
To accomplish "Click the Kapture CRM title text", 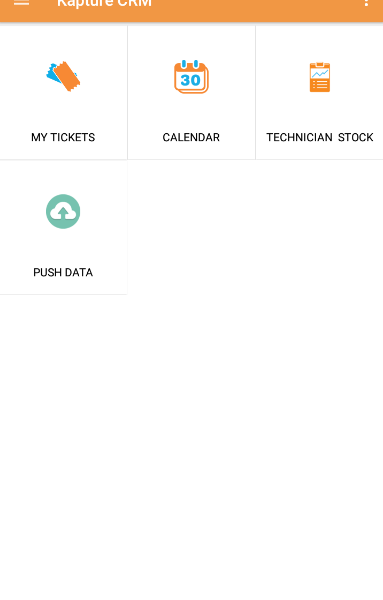I will [x=104, y=3].
